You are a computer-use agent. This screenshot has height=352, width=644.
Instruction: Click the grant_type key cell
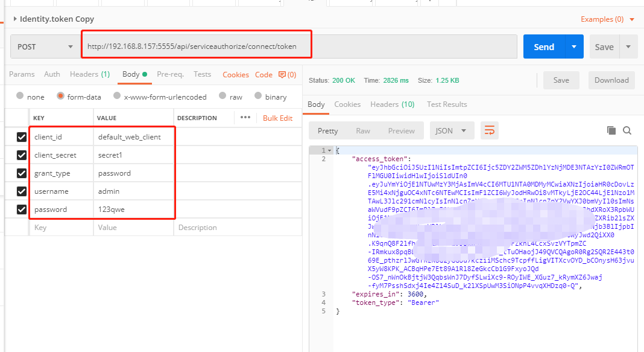point(62,173)
